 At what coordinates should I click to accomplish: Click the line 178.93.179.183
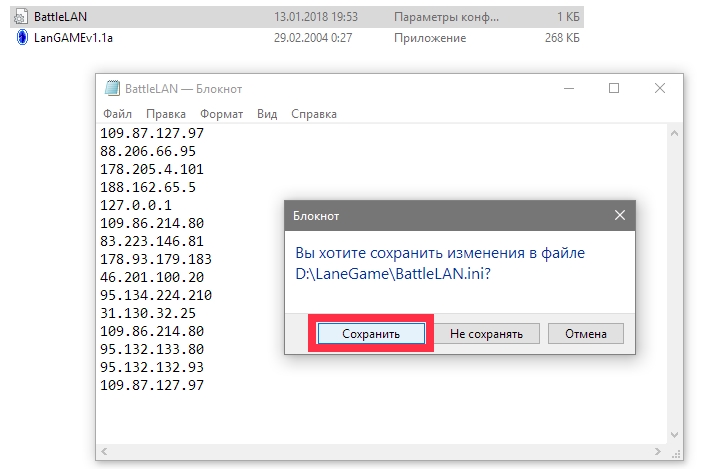[x=156, y=259]
